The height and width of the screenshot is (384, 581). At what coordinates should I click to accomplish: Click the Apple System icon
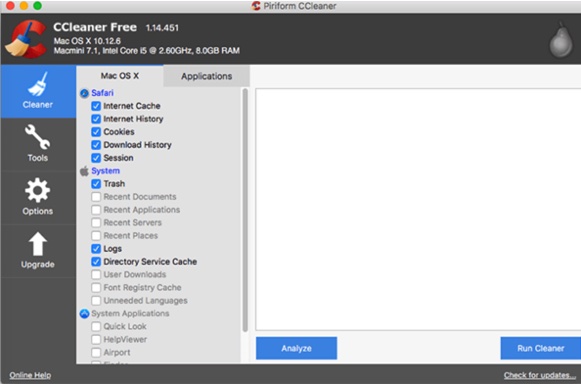pos(84,171)
